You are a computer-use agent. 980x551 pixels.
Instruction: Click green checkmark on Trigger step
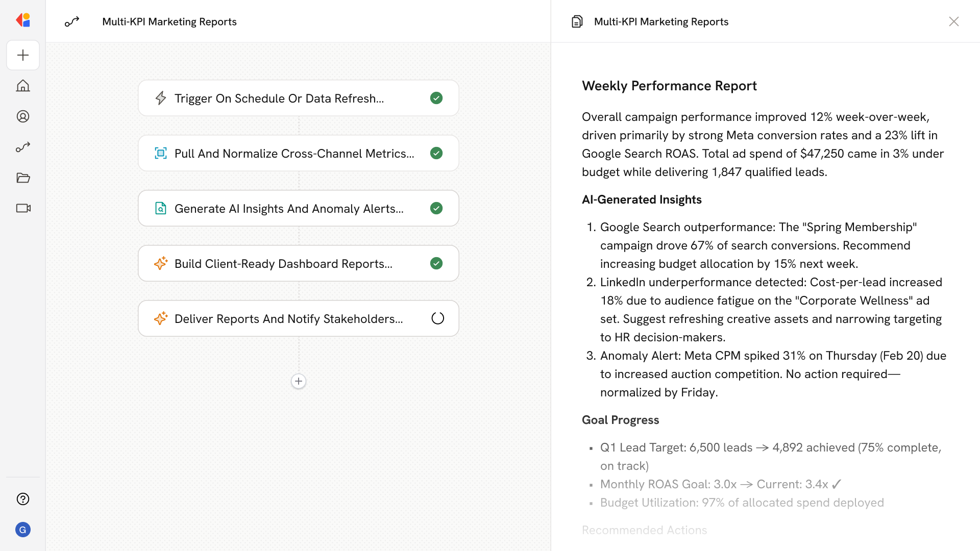436,98
